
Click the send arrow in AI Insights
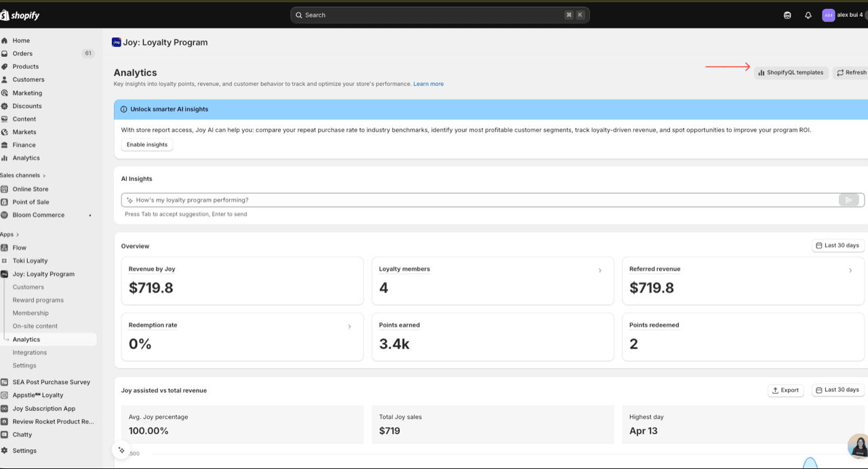(848, 200)
